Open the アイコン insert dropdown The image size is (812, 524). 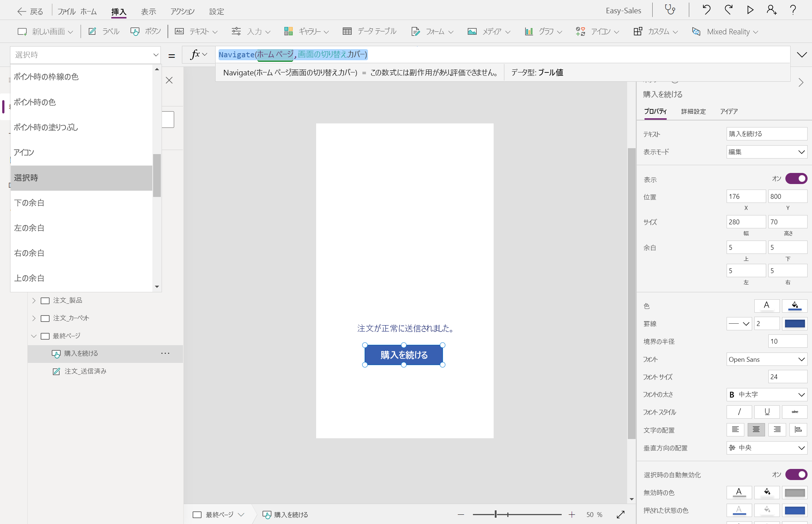pos(598,31)
